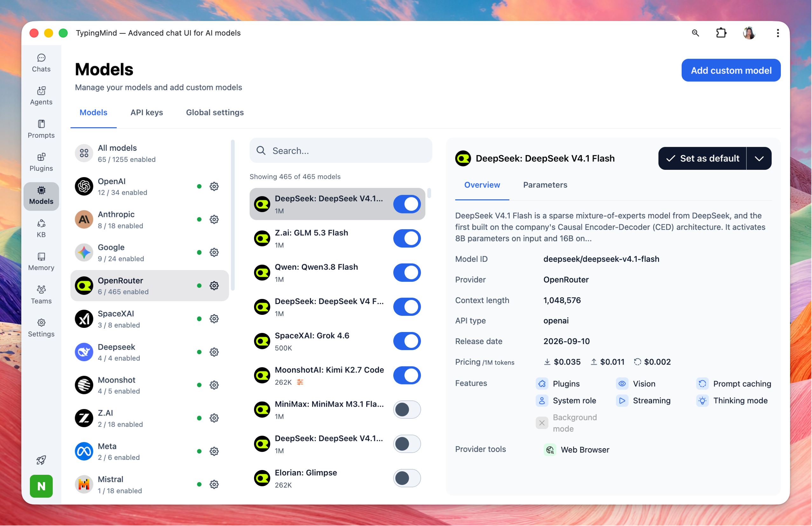812x526 pixels.
Task: Click the Prompt caching feature
Action: pos(734,384)
